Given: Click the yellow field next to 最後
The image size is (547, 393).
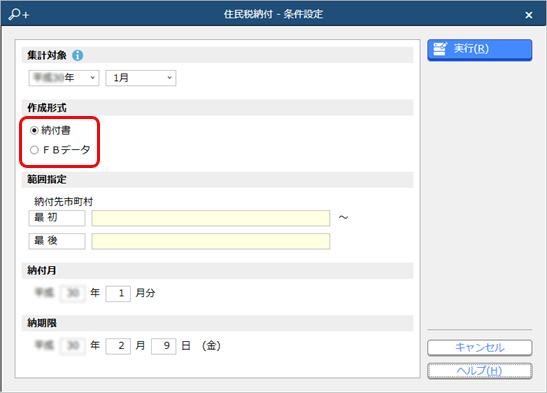Looking at the screenshot, I should pyautogui.click(x=211, y=241).
